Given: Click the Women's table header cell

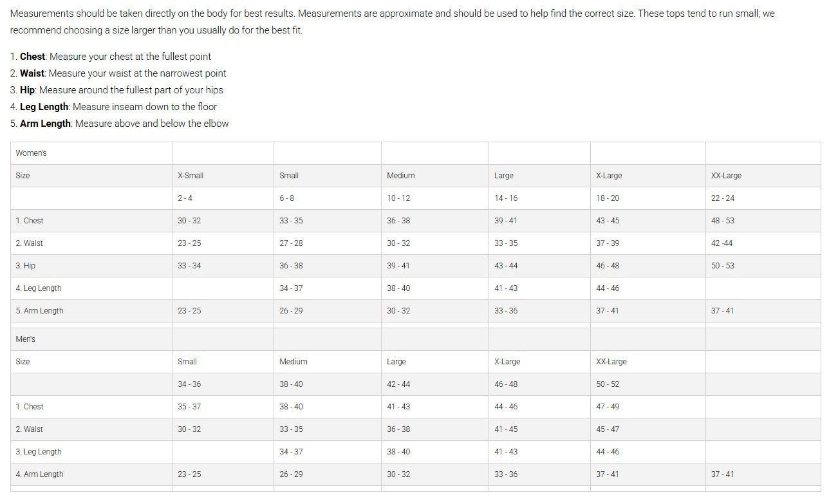Looking at the screenshot, I should (31, 153).
